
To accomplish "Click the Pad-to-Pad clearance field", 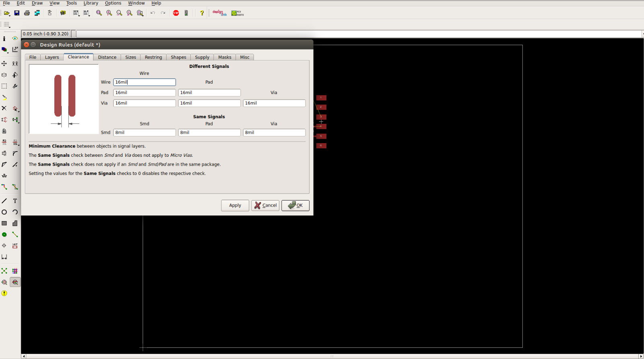I will pos(209,92).
